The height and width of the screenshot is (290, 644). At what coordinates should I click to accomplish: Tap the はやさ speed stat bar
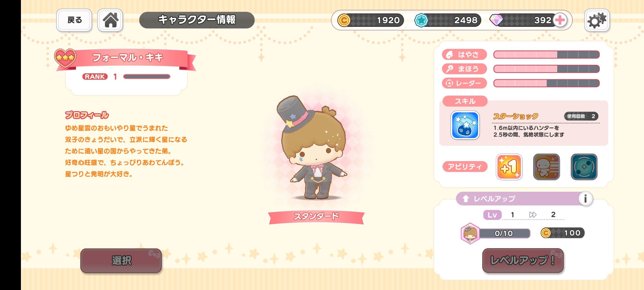click(546, 55)
